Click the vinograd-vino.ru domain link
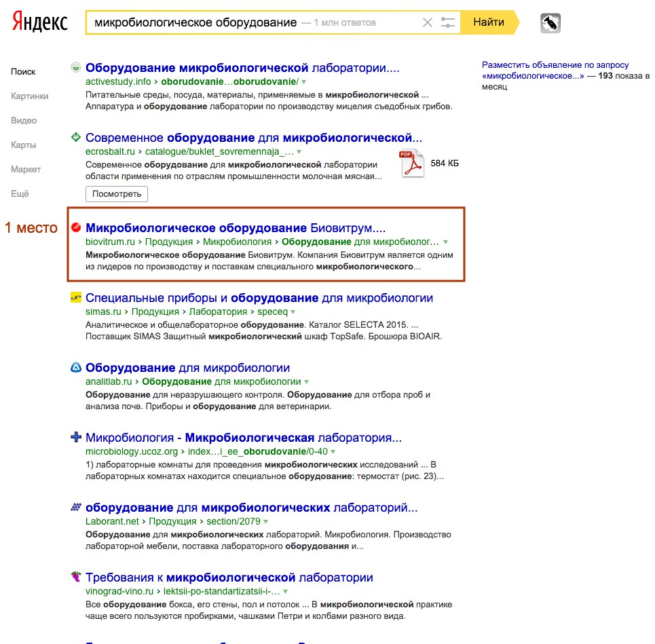 click(x=119, y=591)
